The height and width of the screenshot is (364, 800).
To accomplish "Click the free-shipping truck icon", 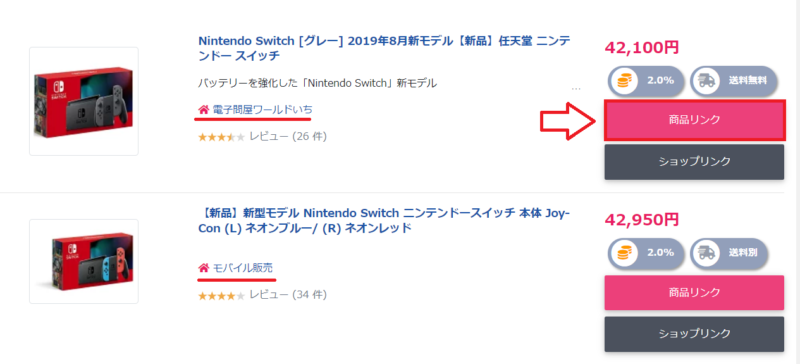I will pos(707,81).
